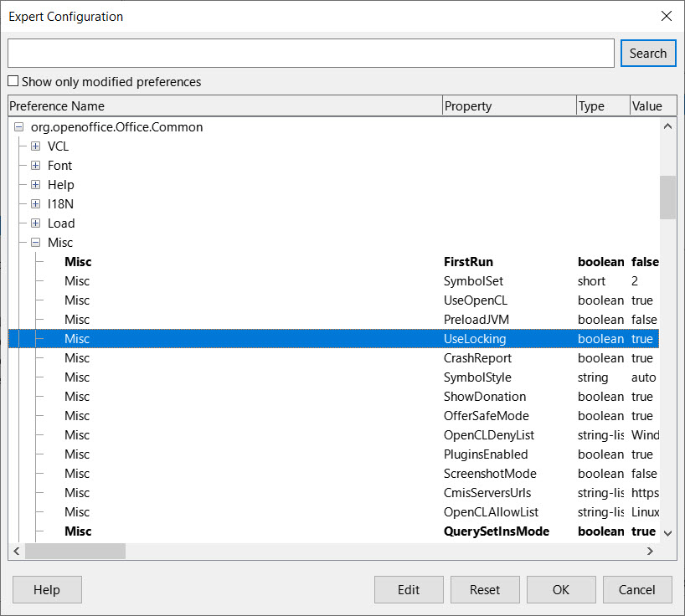The height and width of the screenshot is (616, 685).
Task: Click the false value of ScreenshotMode
Action: (644, 473)
